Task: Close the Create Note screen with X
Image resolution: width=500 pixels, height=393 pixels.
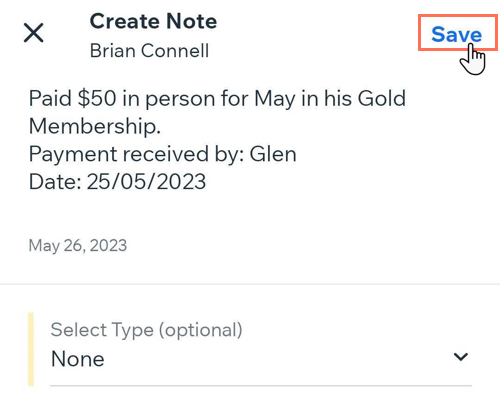Action: click(x=34, y=33)
